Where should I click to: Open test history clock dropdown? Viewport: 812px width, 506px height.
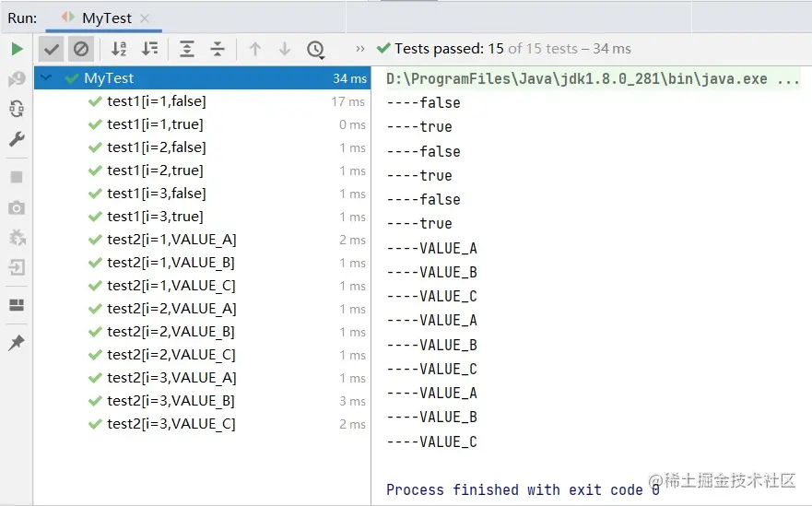pos(316,50)
